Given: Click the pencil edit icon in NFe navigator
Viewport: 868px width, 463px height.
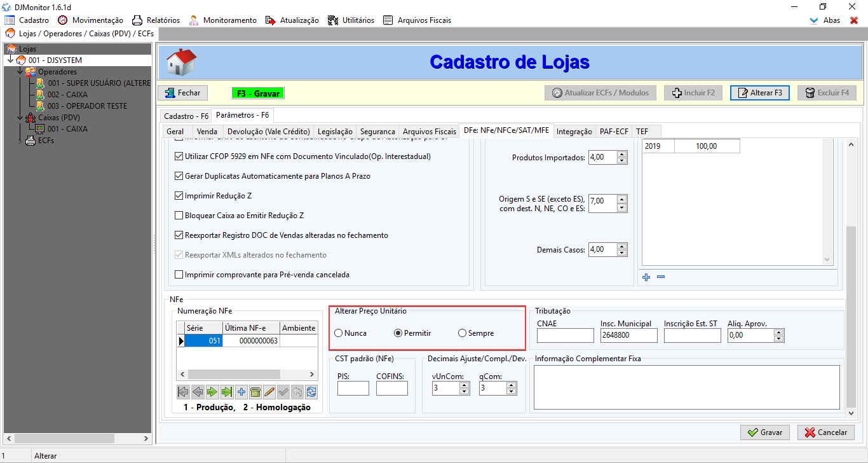Looking at the screenshot, I should 269,392.
